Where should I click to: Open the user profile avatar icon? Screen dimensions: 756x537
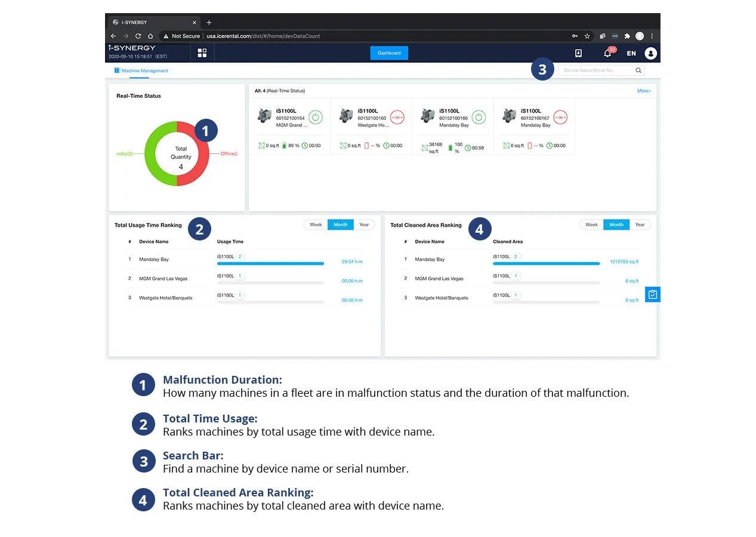650,53
